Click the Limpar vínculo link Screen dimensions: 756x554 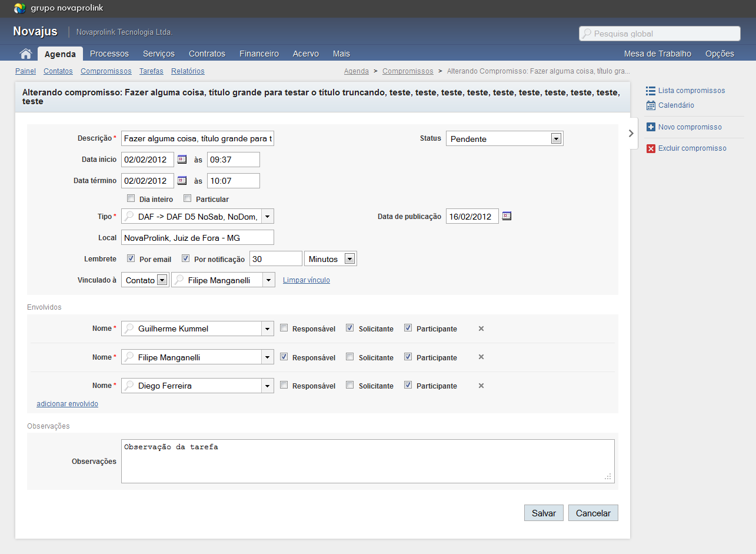click(307, 280)
